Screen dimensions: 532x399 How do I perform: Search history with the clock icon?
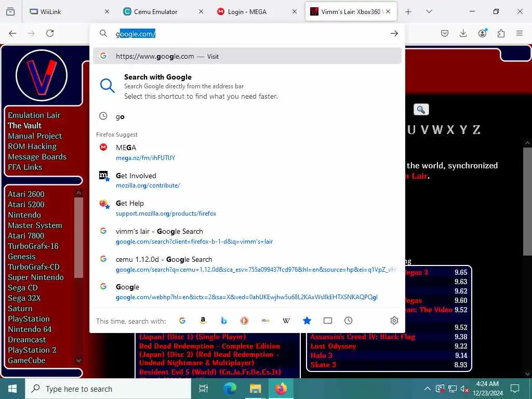pos(349,321)
